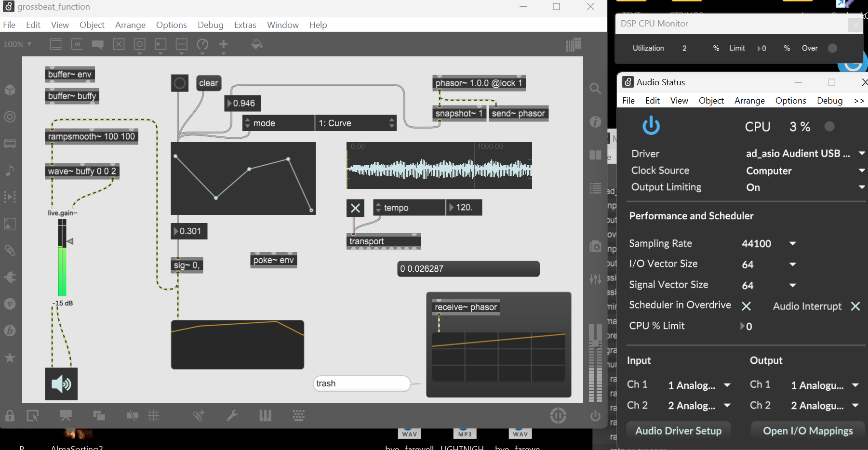Expand the Sampling Rate dropdown
The width and height of the screenshot is (868, 450).
tap(792, 244)
